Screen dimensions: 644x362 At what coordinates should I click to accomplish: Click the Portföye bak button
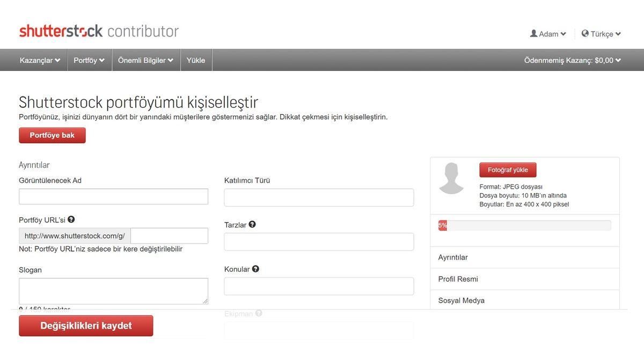click(52, 135)
